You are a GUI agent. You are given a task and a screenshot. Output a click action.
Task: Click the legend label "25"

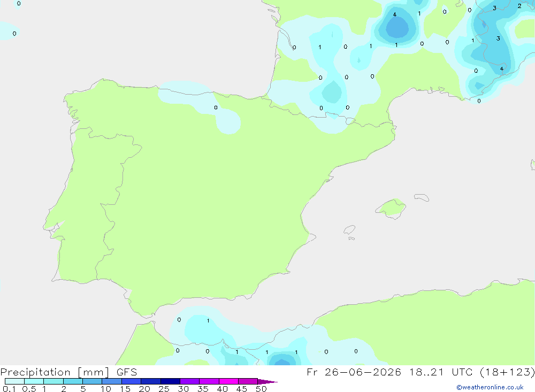pos(164,389)
